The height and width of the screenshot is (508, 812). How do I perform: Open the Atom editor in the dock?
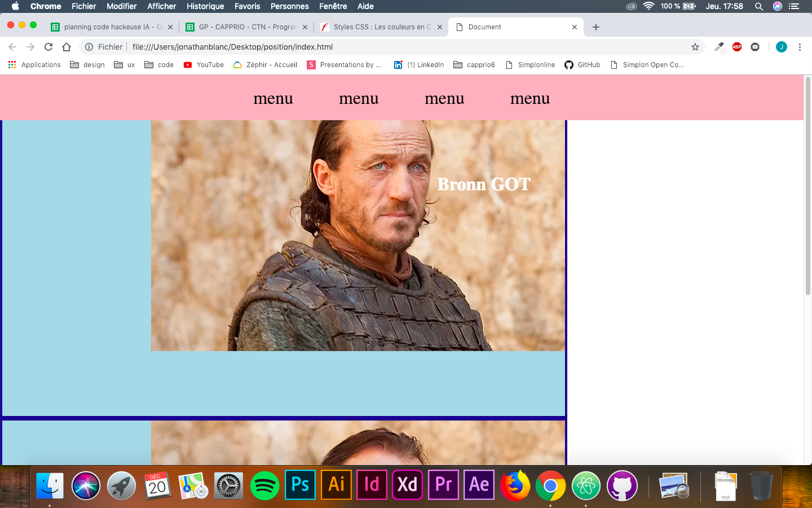(586, 485)
